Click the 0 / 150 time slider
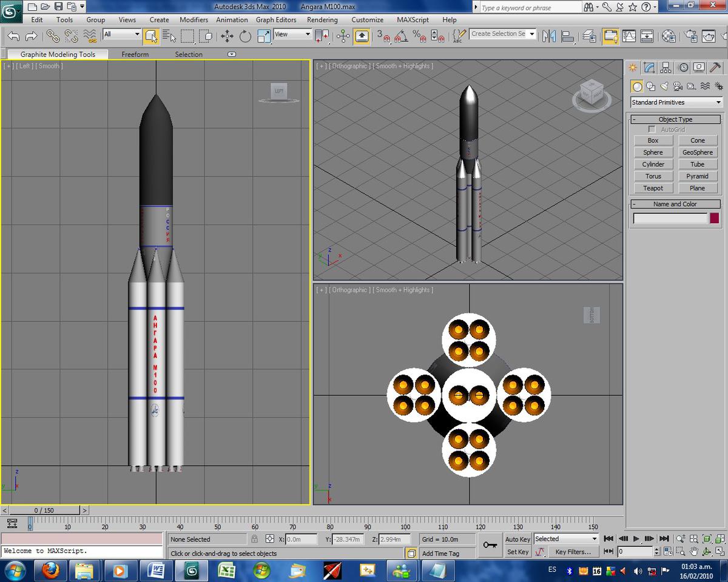Screen dimensions: 728x582 tap(44, 510)
